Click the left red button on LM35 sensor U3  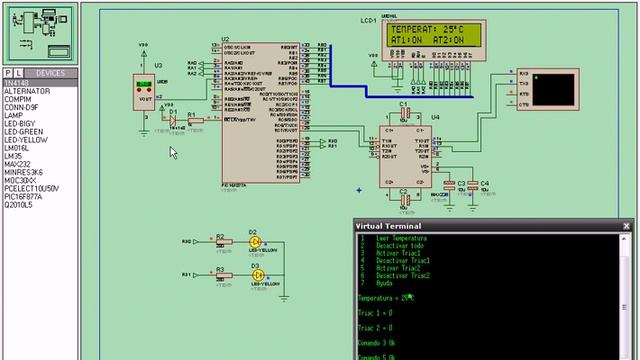139,90
